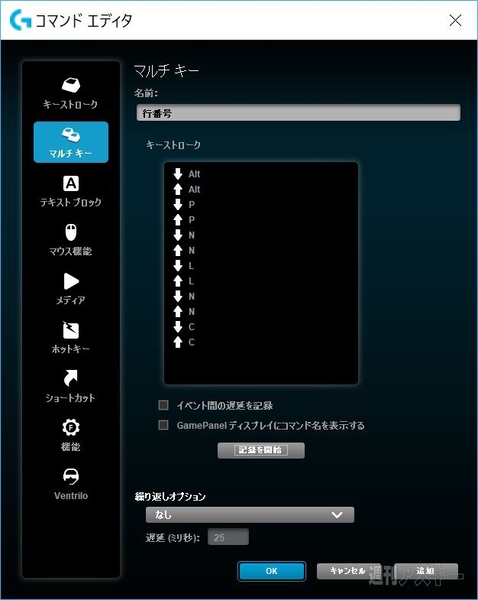Viewport: 478px width, 600px height.
Task: Select the マウス機能 mouse function icon
Action: point(71,232)
